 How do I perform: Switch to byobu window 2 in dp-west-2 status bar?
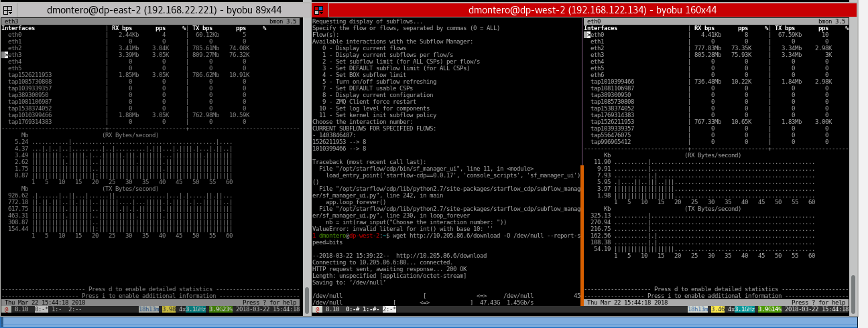389,309
